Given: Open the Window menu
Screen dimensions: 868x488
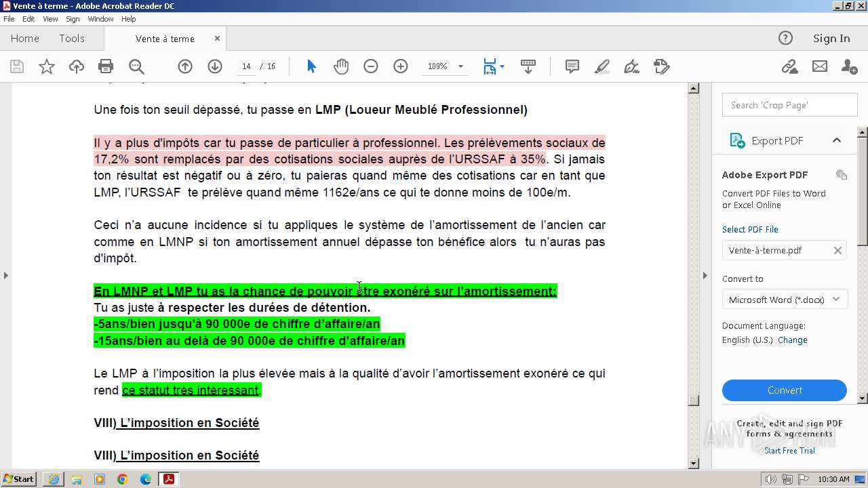Looking at the screenshot, I should (100, 19).
